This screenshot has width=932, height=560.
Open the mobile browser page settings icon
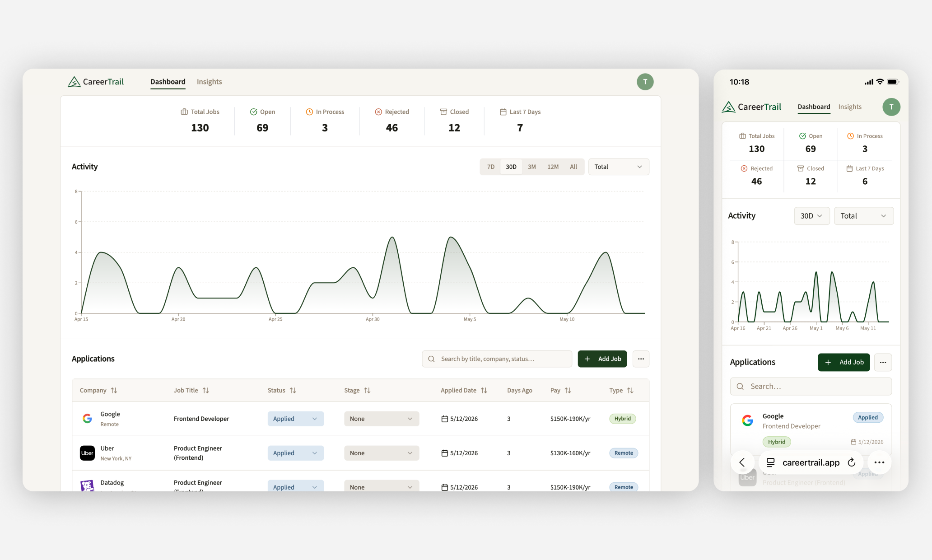click(771, 462)
